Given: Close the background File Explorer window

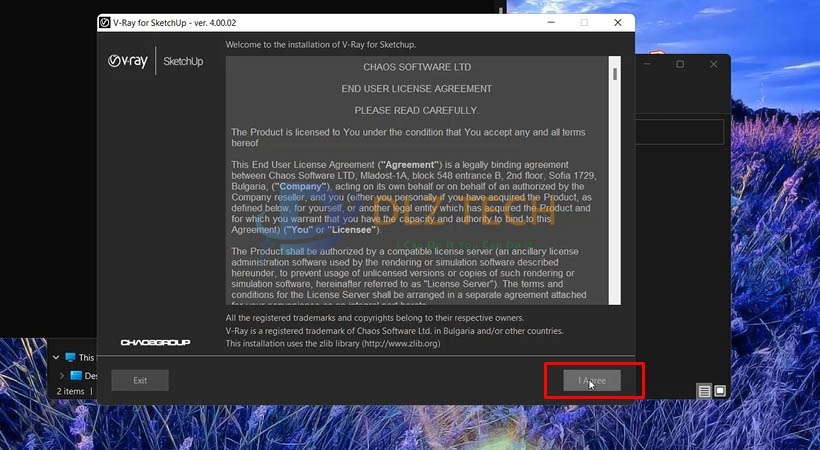Looking at the screenshot, I should (x=712, y=65).
